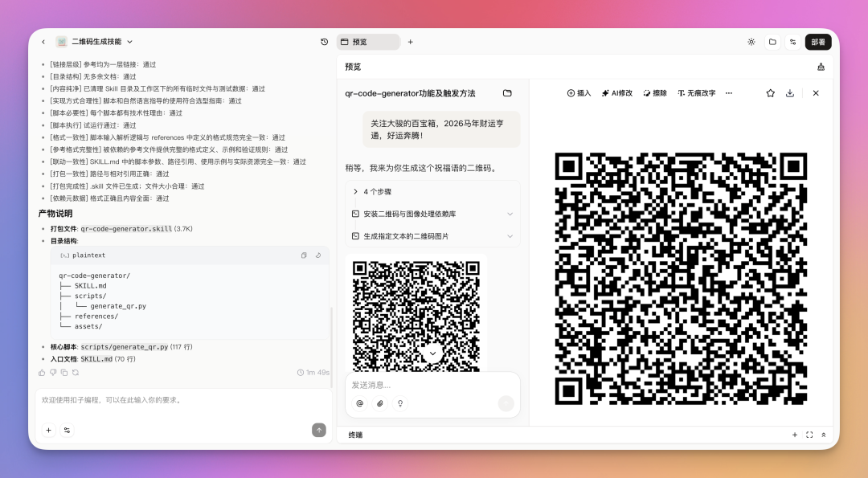The height and width of the screenshot is (478, 868).
Task: Click the icon beside 预览 panel header
Action: click(x=821, y=67)
